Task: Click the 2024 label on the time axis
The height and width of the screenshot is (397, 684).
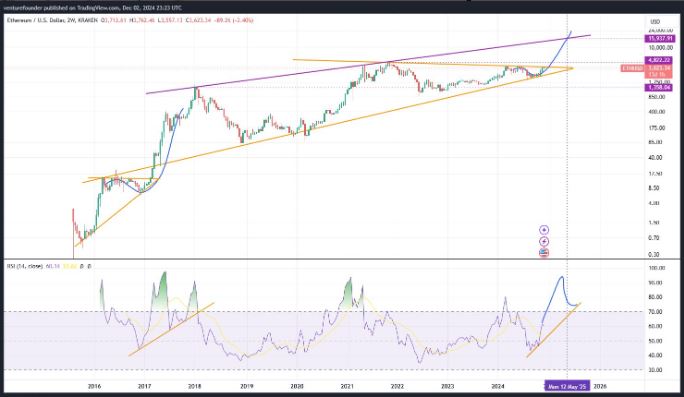Action: click(498, 386)
